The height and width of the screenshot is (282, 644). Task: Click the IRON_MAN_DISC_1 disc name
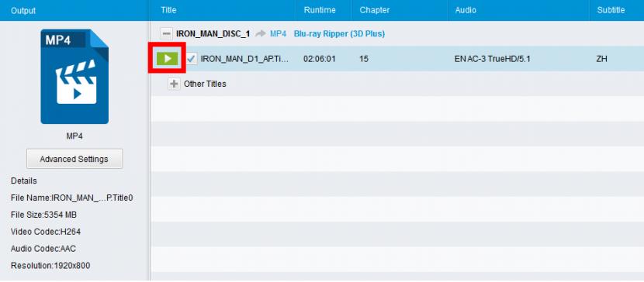pos(213,33)
